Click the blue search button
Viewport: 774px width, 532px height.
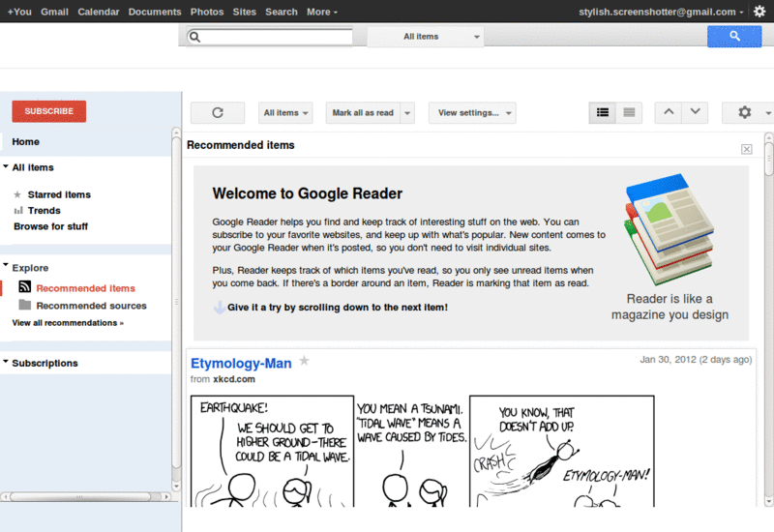tap(734, 36)
